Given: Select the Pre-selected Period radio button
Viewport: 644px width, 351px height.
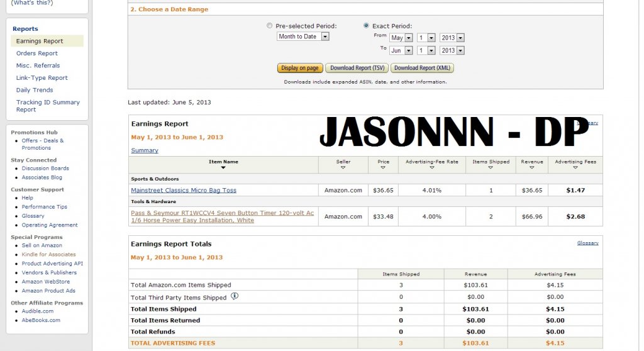Looking at the screenshot, I should pyautogui.click(x=270, y=26).
